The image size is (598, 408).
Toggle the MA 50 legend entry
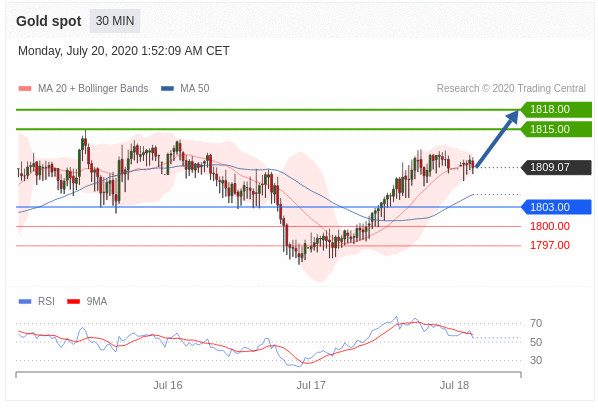click(x=185, y=88)
